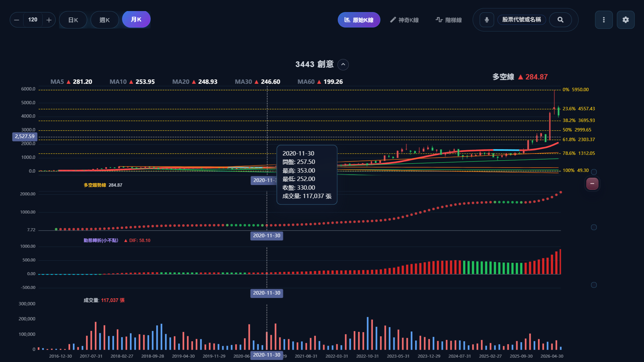Click the 0% 5950.00 Fibonacci label
Screen dimensions: 644x362
(x=576, y=89)
